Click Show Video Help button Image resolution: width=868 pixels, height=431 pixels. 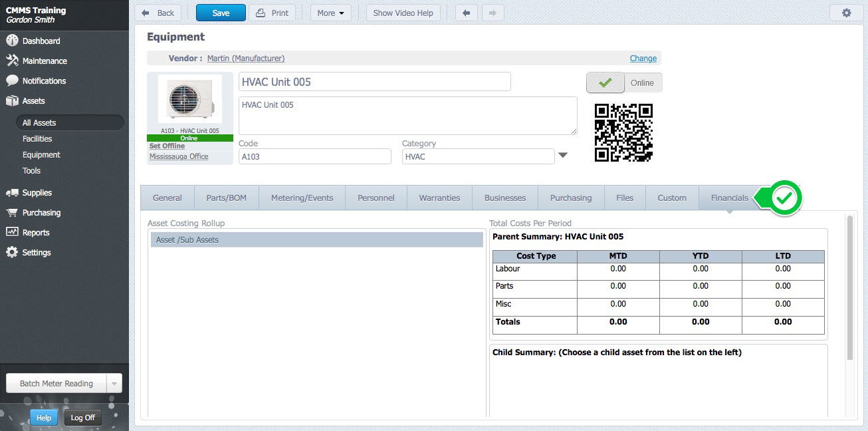tap(403, 13)
